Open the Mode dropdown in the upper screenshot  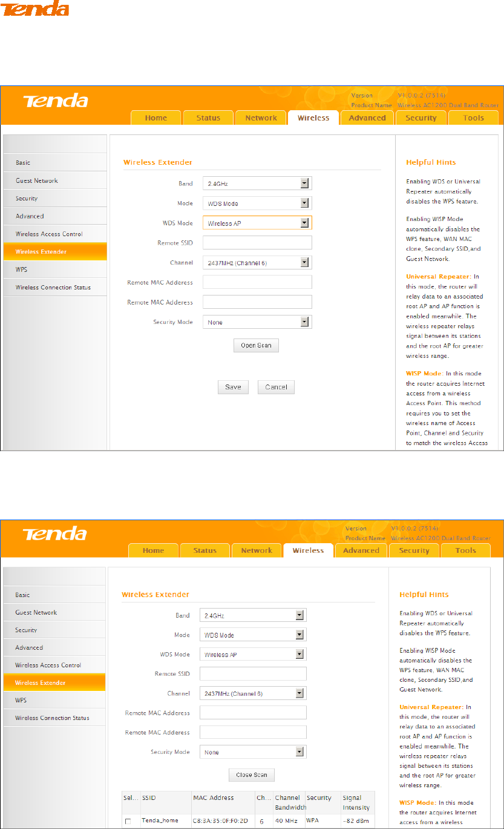tap(257, 203)
